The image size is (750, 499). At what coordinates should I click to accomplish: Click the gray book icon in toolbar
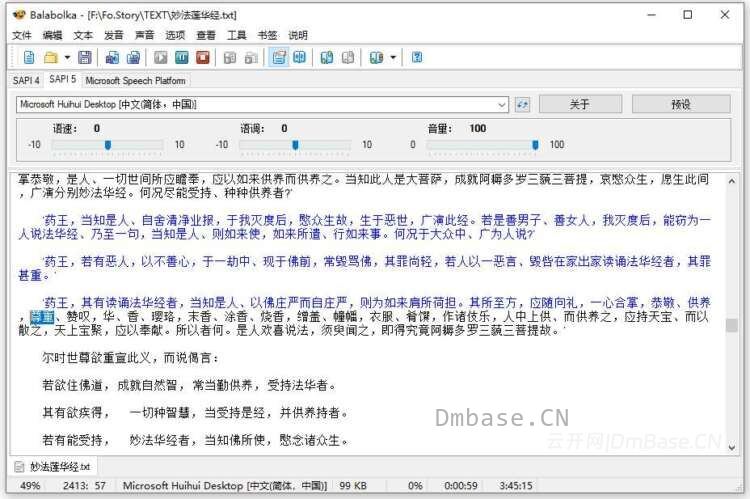(x=348, y=58)
